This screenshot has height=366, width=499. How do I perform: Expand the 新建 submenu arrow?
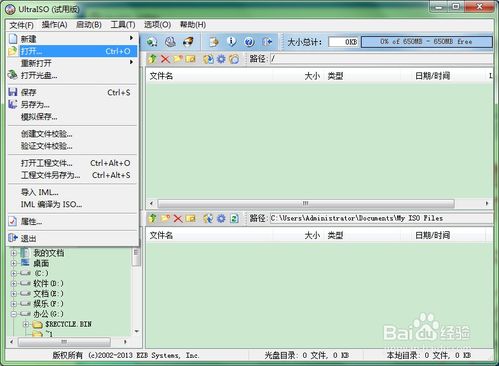pos(132,38)
